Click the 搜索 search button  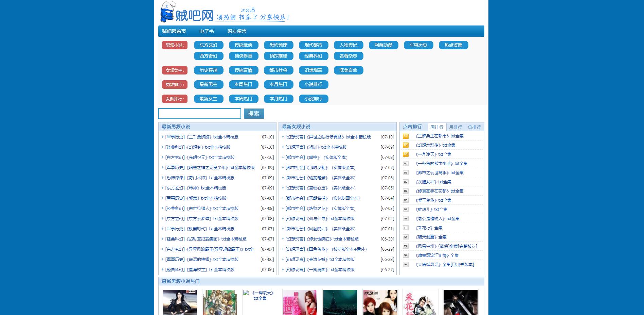pyautogui.click(x=253, y=114)
